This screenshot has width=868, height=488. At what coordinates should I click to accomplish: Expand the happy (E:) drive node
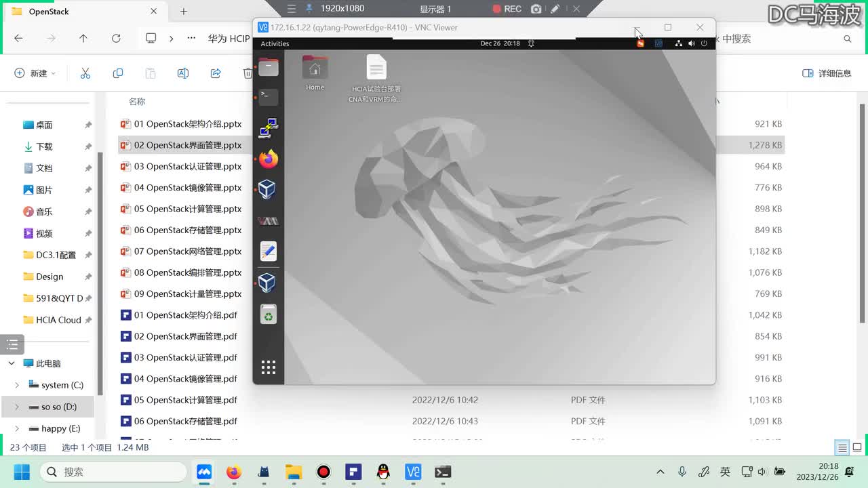pos(17,428)
